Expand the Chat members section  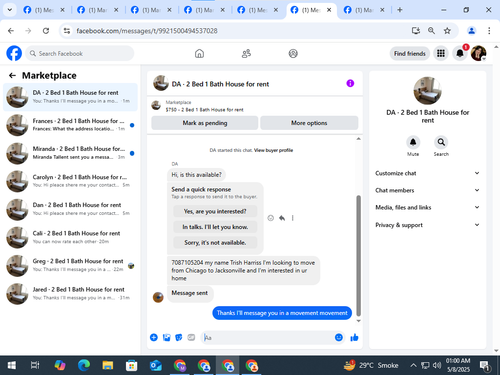click(x=427, y=190)
